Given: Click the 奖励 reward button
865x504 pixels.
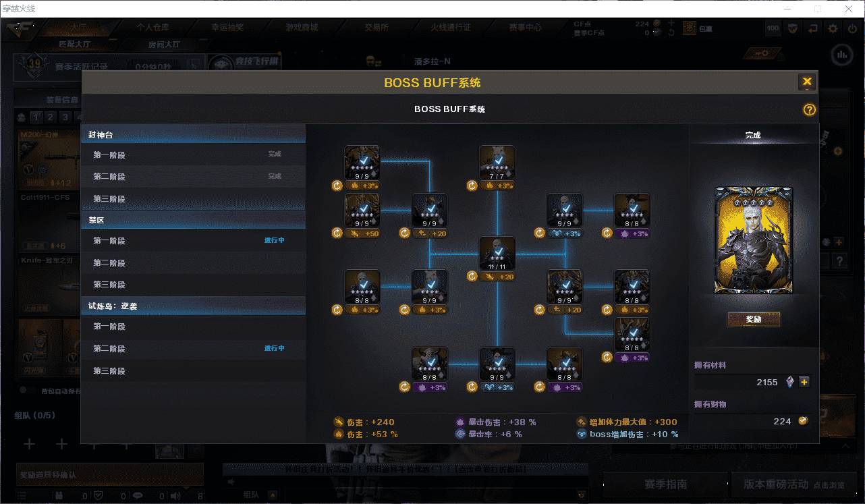Looking at the screenshot, I should 753,319.
